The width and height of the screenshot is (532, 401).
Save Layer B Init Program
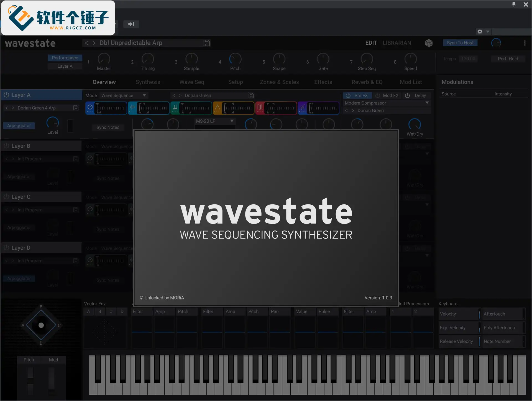[x=76, y=159]
